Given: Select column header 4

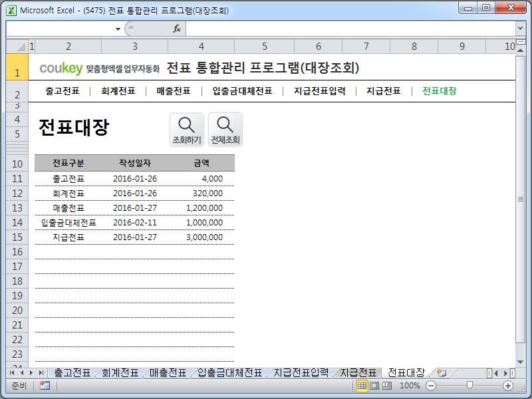Looking at the screenshot, I should pyautogui.click(x=201, y=46).
